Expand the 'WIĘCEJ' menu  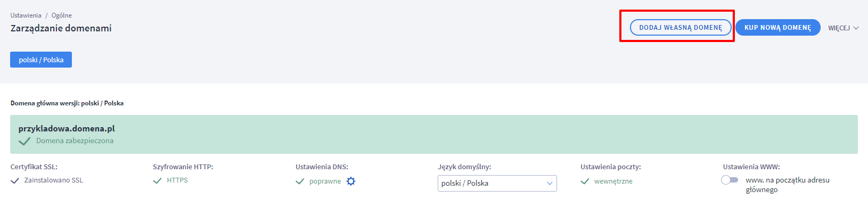coord(844,28)
